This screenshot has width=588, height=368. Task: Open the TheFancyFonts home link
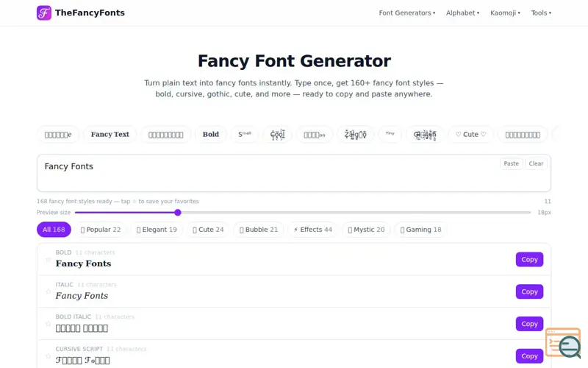click(x=81, y=13)
